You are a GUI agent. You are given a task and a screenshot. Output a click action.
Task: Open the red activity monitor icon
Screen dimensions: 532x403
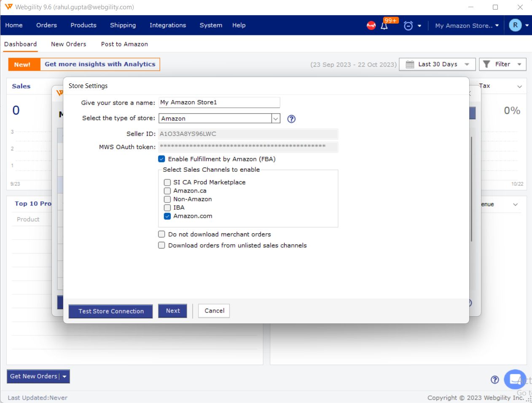click(x=371, y=25)
